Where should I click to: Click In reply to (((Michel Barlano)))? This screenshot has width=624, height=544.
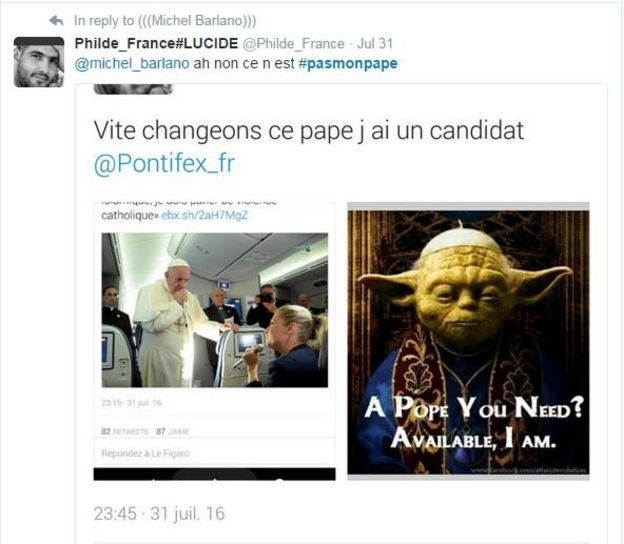165,20
